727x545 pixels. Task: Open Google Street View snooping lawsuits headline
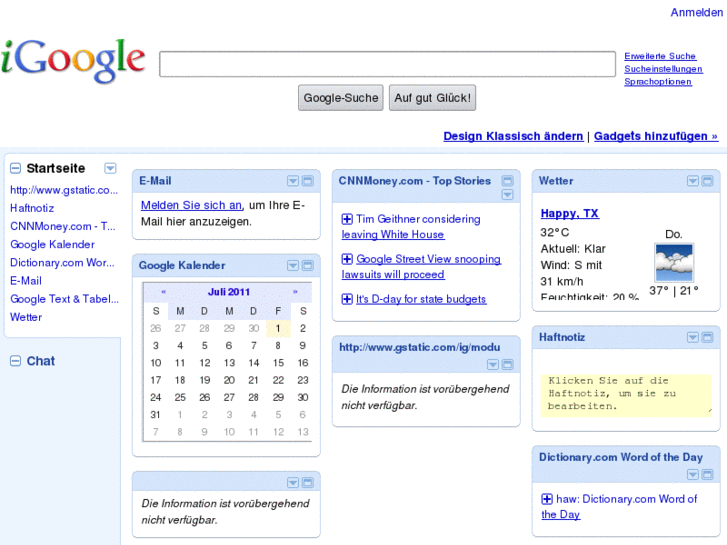[x=421, y=267]
